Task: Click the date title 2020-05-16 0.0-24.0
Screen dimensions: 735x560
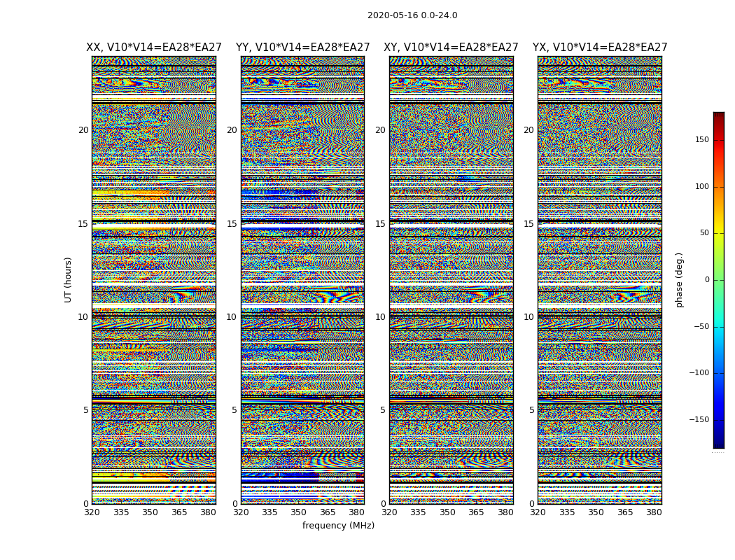Action: pyautogui.click(x=412, y=15)
